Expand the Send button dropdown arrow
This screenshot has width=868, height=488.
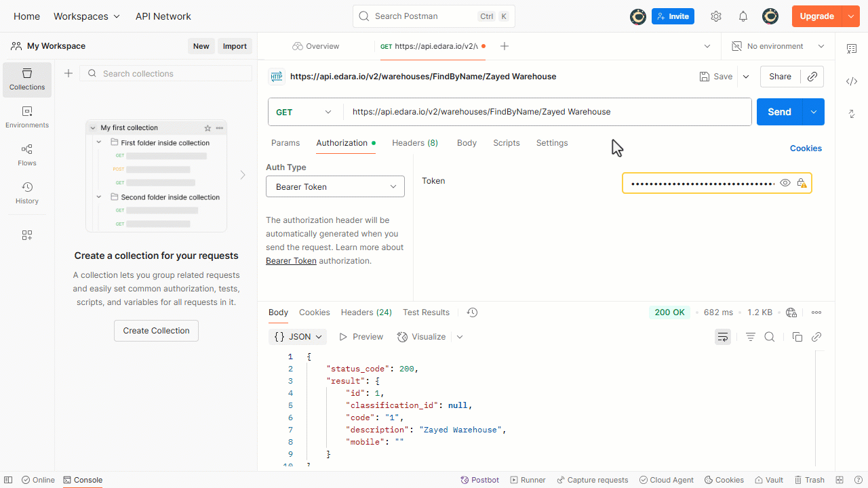[x=813, y=112]
